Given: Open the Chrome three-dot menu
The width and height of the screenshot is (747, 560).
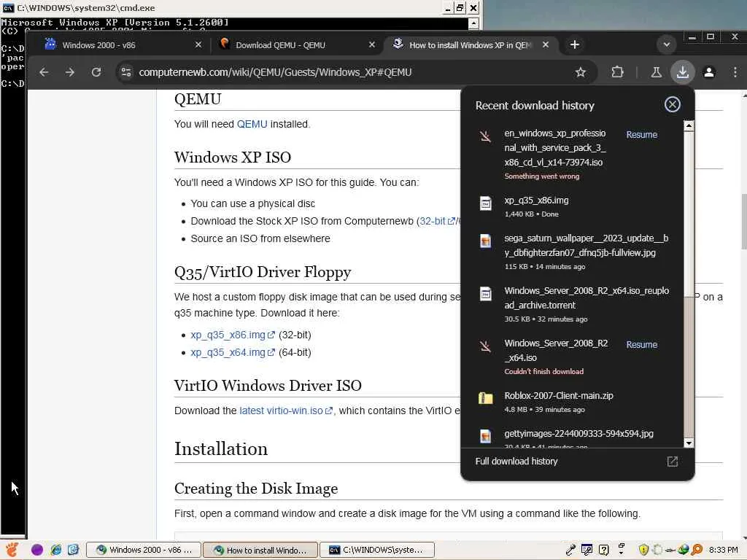Looking at the screenshot, I should (x=735, y=72).
